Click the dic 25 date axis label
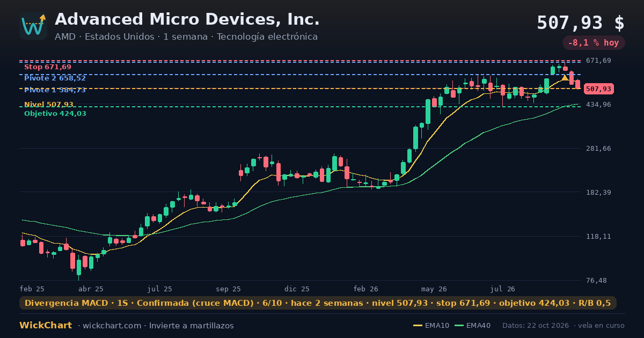Image resolution: width=644 pixels, height=338 pixels. 297,289
